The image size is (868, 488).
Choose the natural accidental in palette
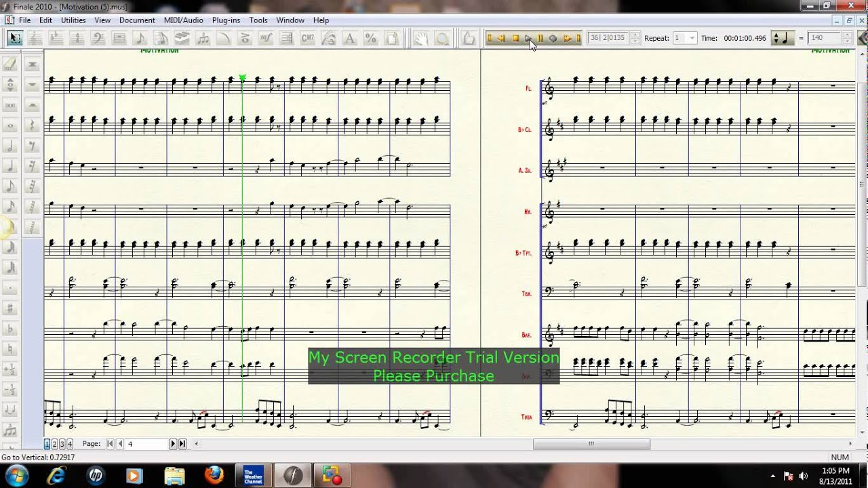click(10, 349)
